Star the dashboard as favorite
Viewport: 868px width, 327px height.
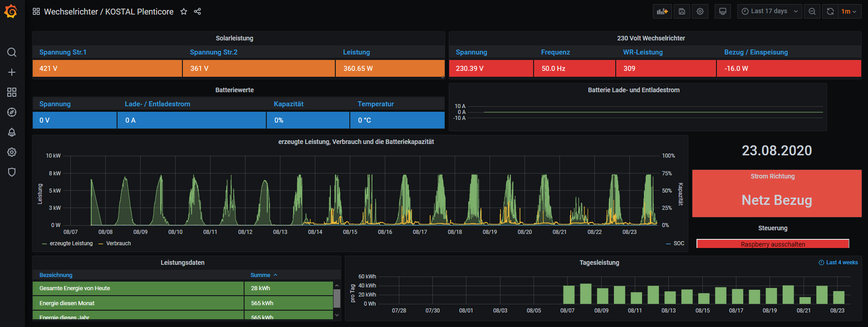click(x=184, y=12)
